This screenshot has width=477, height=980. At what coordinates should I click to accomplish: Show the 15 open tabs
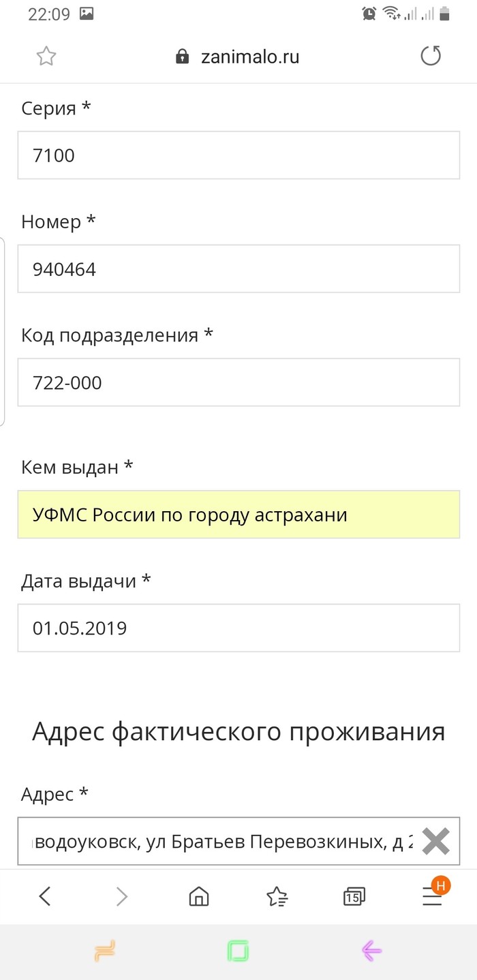tap(354, 897)
